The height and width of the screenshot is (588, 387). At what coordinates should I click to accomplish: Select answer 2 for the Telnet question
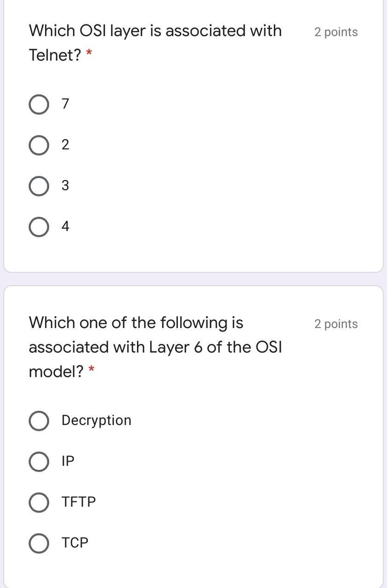(39, 145)
